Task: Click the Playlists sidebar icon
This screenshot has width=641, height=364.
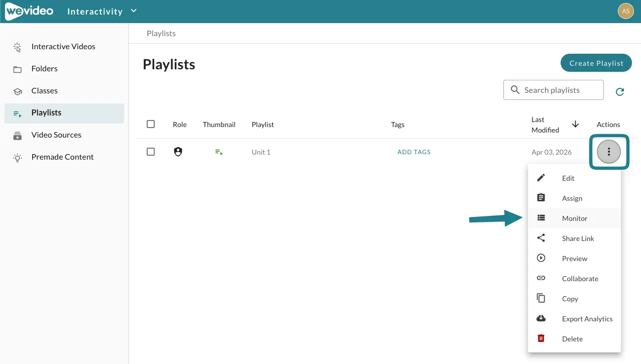Action: pos(18,113)
